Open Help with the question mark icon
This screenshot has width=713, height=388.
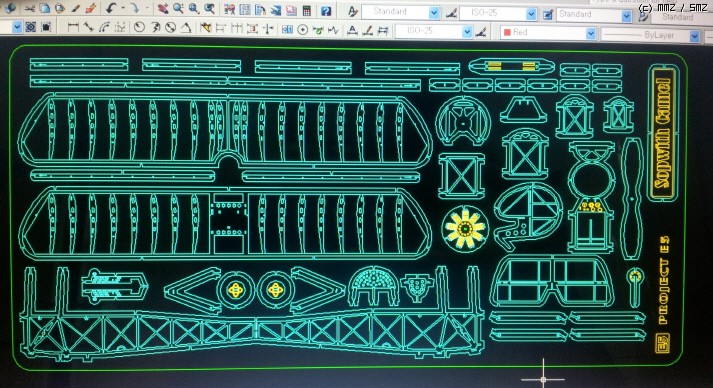click(326, 11)
